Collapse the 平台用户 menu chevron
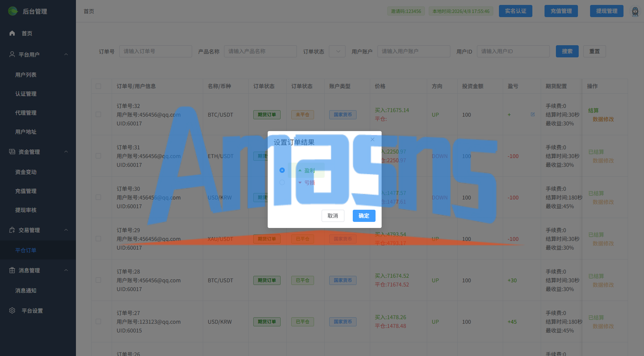The image size is (644, 356). [x=66, y=54]
